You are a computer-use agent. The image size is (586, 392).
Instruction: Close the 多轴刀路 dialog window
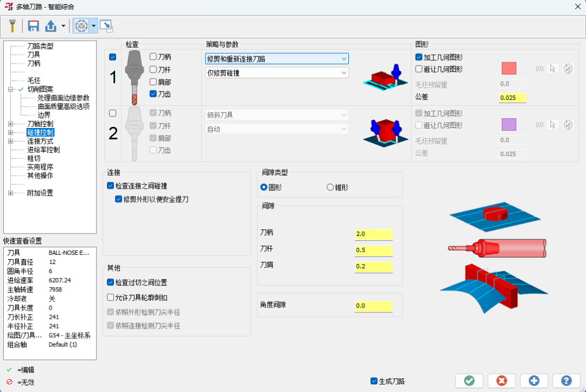point(577,7)
